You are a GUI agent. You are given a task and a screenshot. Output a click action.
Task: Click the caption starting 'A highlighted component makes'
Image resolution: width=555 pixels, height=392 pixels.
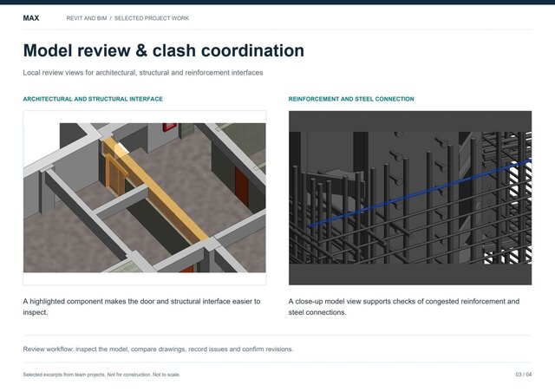click(141, 307)
